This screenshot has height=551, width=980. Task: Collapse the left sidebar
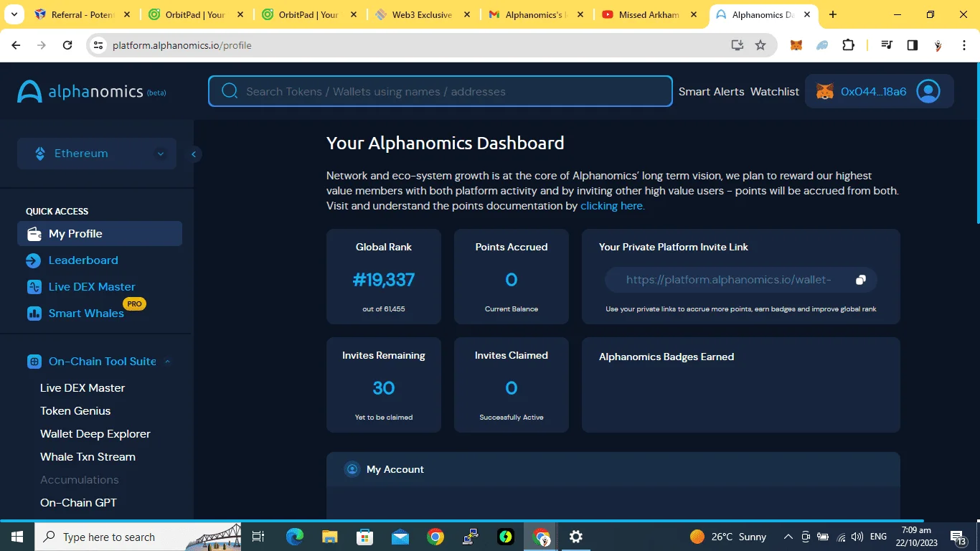194,154
